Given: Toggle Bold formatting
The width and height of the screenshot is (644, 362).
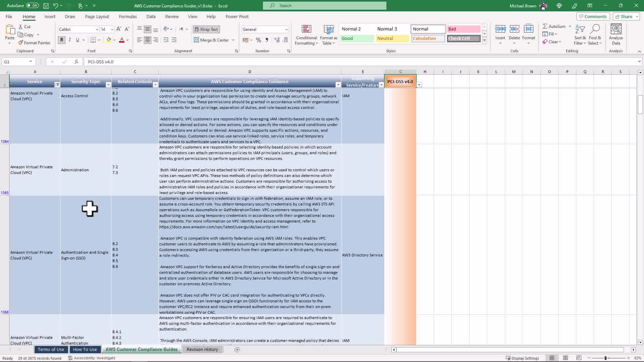Looking at the screenshot, I should pos(62,40).
